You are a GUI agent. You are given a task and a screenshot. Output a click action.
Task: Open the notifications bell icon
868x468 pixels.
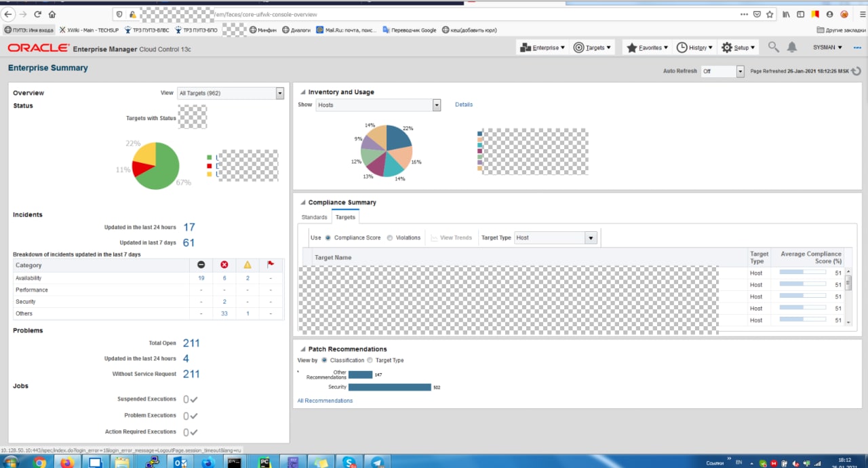coord(791,47)
